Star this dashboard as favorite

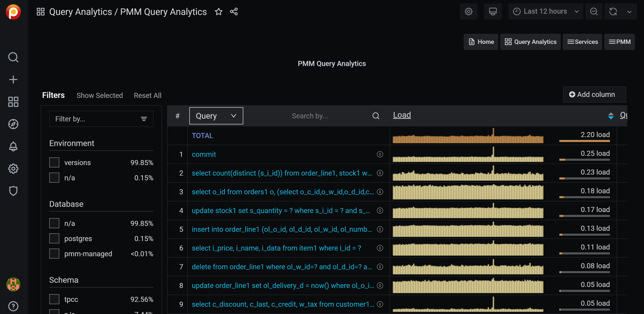point(218,12)
